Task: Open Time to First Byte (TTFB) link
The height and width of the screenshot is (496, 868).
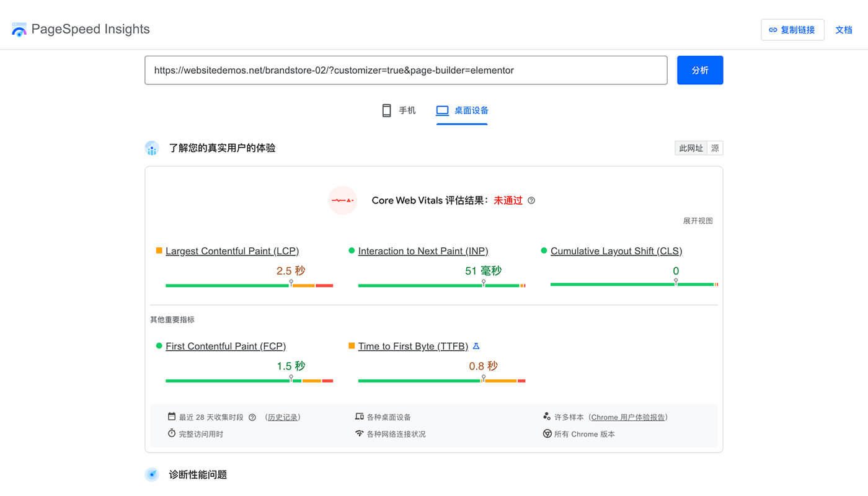Action: [x=413, y=346]
